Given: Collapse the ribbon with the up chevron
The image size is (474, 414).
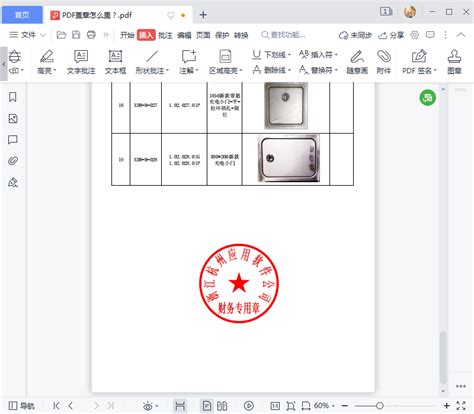Looking at the screenshot, I should coord(461,35).
